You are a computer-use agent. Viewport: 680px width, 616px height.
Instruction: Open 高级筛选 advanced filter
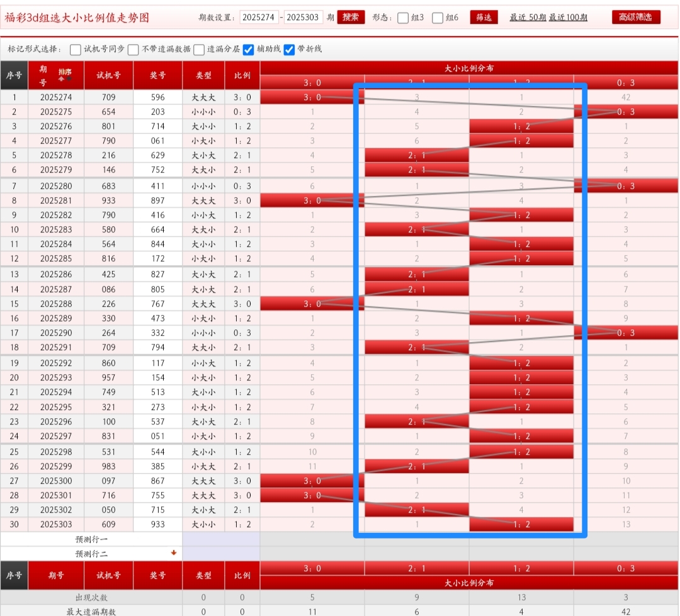pos(636,17)
